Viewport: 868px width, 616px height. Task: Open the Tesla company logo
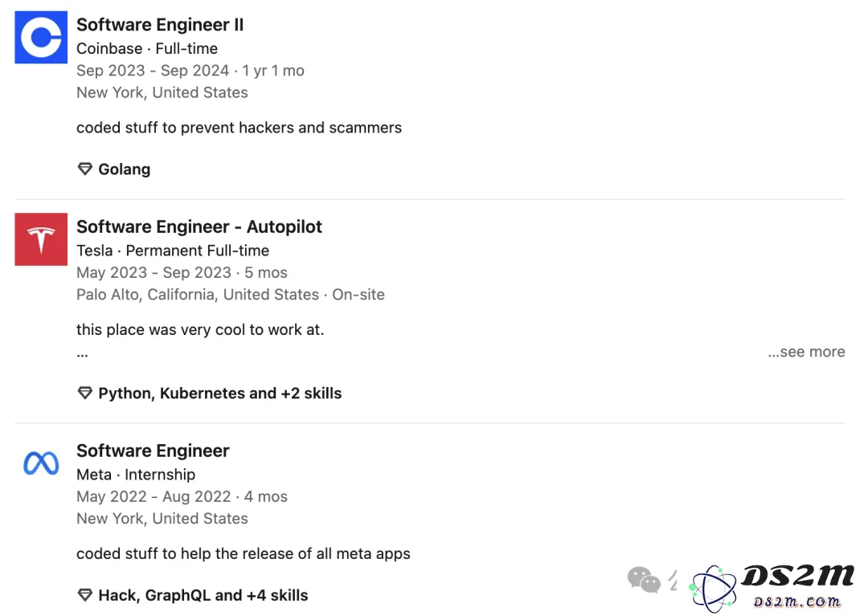[x=41, y=239]
